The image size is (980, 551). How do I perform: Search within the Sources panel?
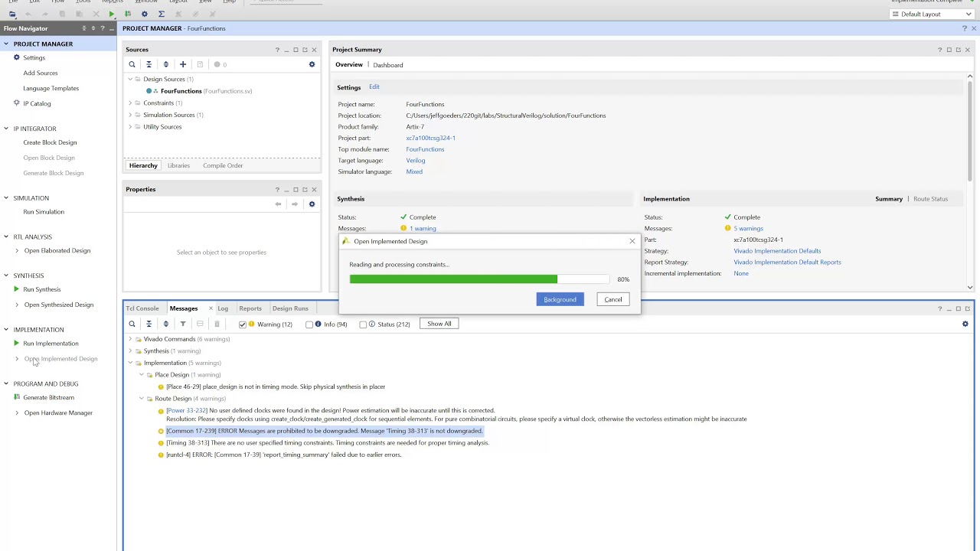point(132,64)
